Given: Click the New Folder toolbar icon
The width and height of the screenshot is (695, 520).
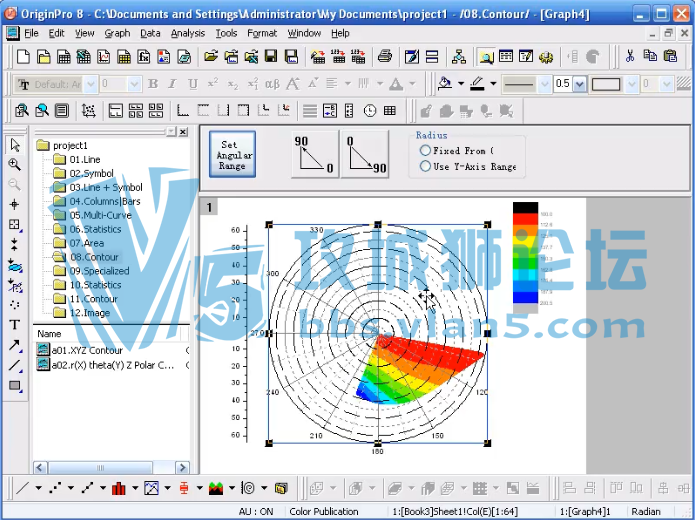Looking at the screenshot, I should point(43,57).
